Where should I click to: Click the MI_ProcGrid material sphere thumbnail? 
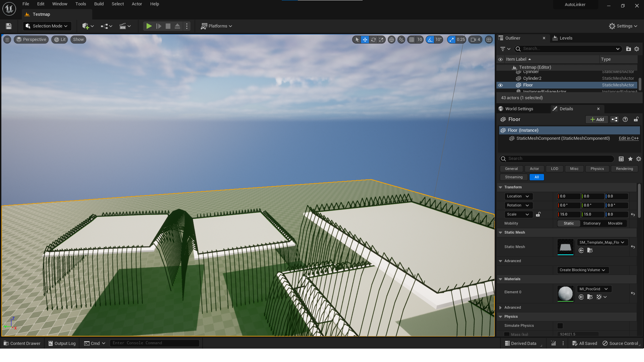click(565, 294)
